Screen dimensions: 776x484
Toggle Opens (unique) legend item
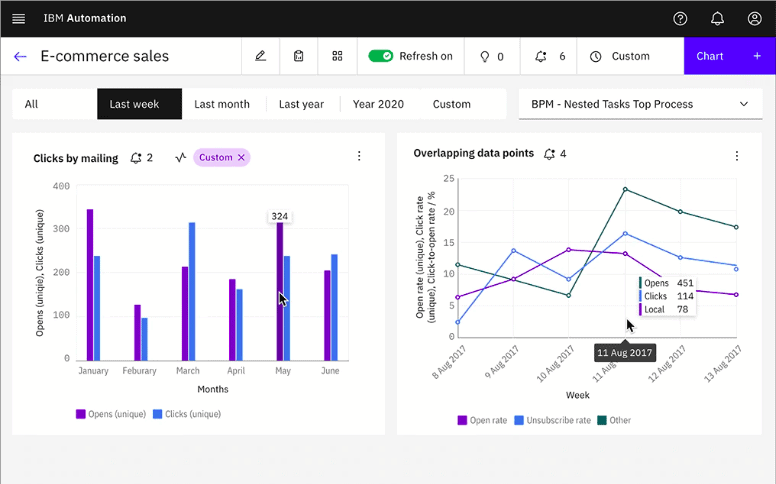point(111,414)
